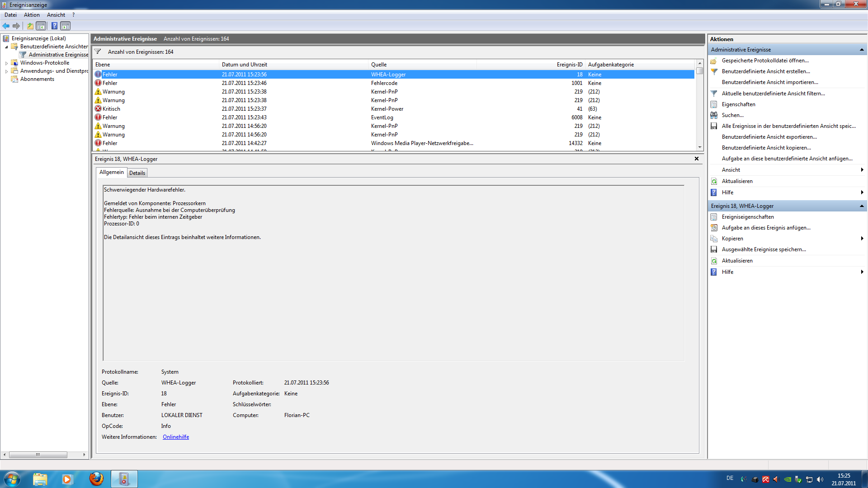Screen dimensions: 868x488
Task: Sort by the Ereignis-ID column header
Action: (x=569, y=65)
